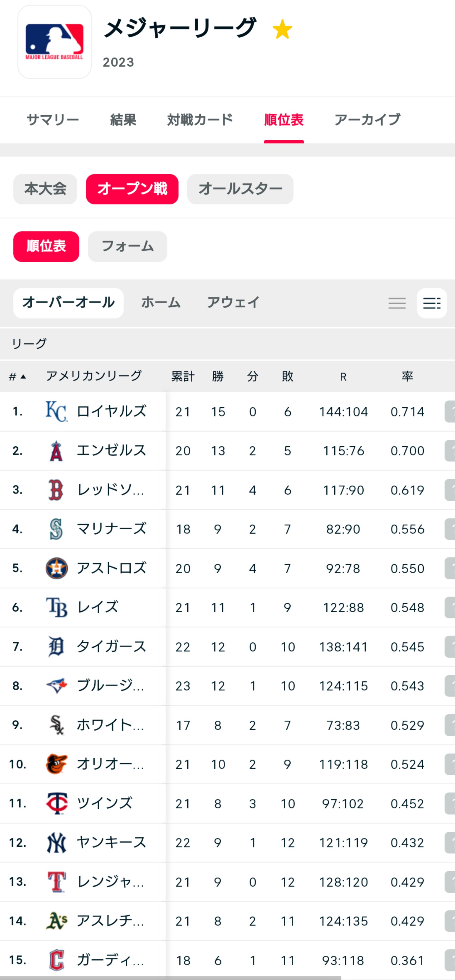Screen dimensions: 455x980
Task: Select the オーバーオール filter
Action: click(x=69, y=303)
